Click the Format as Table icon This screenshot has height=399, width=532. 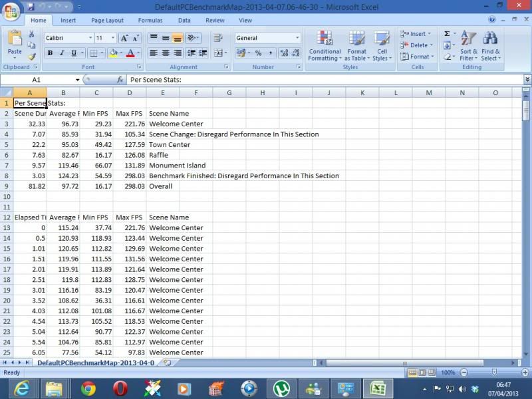[356, 46]
